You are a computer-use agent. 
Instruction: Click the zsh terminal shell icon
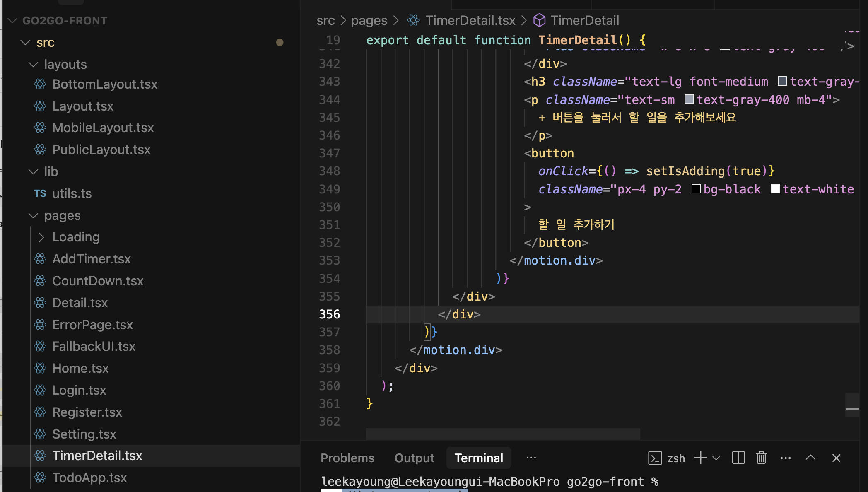click(655, 458)
